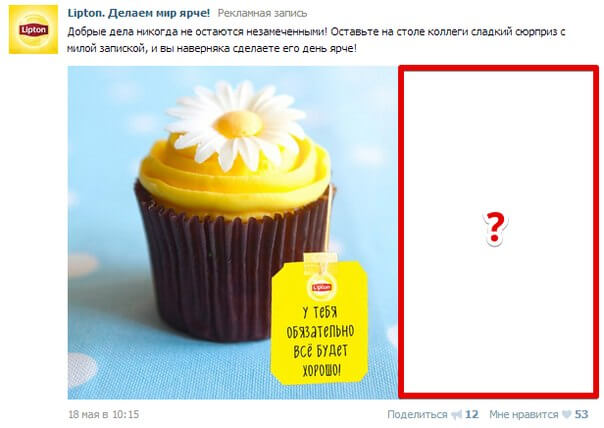This screenshot has width=604, height=428.
Task: Open the cupcake photo attachment
Action: (x=233, y=232)
